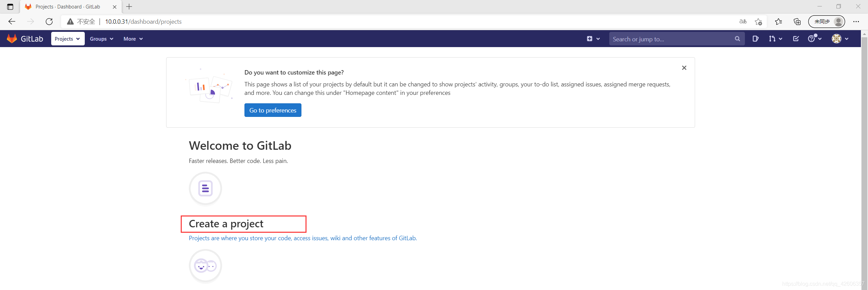Click "Faster releases. Better code. Less pain." text
Image resolution: width=868 pixels, height=290 pixels.
click(x=238, y=161)
